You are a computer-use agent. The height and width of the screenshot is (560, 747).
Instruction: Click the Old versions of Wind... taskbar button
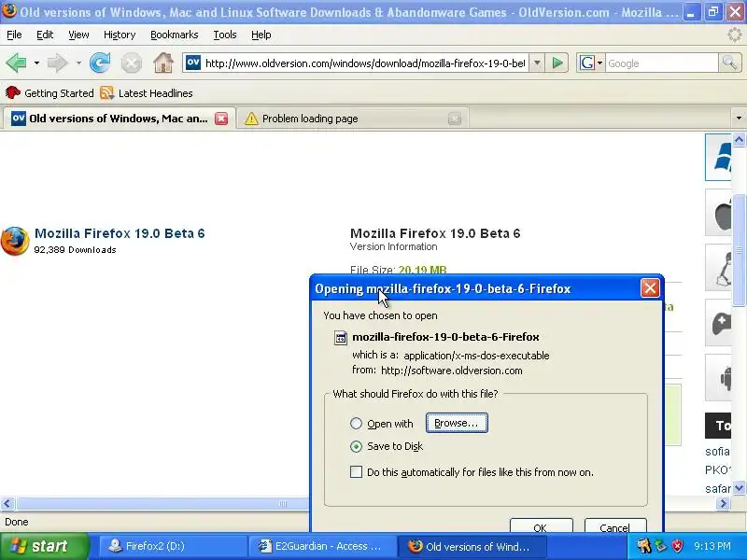472,546
